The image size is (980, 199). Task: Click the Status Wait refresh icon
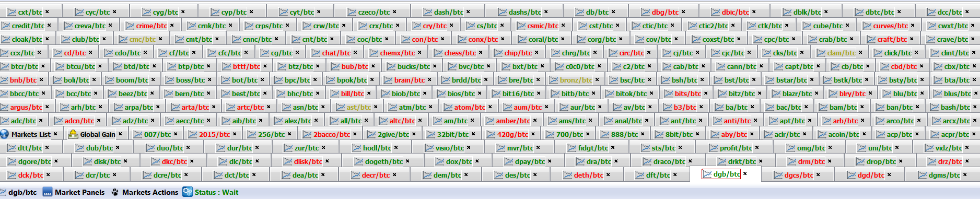[x=188, y=192]
